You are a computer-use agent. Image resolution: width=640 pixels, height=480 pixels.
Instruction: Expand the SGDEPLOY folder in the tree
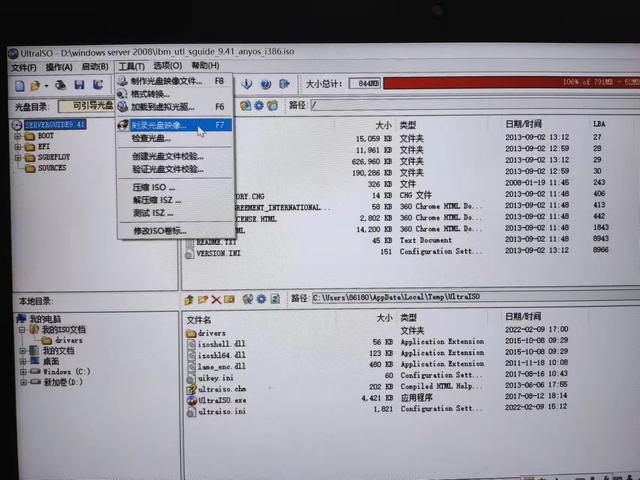pos(18,158)
